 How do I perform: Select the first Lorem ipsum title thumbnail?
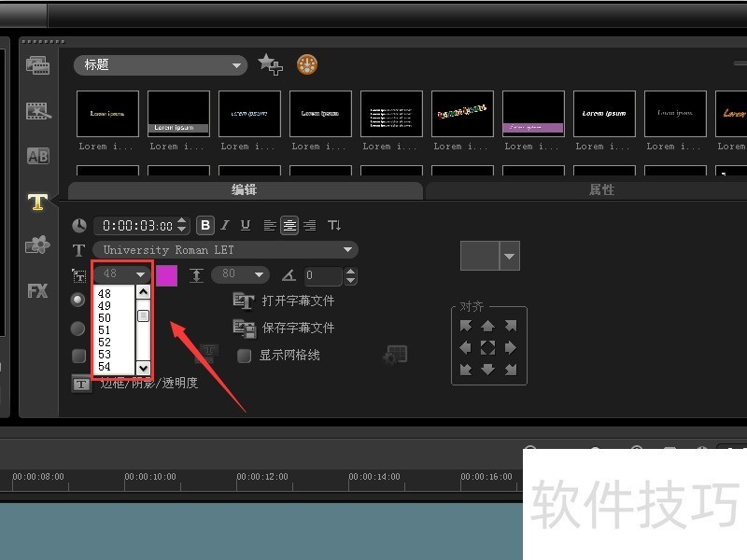tap(107, 114)
